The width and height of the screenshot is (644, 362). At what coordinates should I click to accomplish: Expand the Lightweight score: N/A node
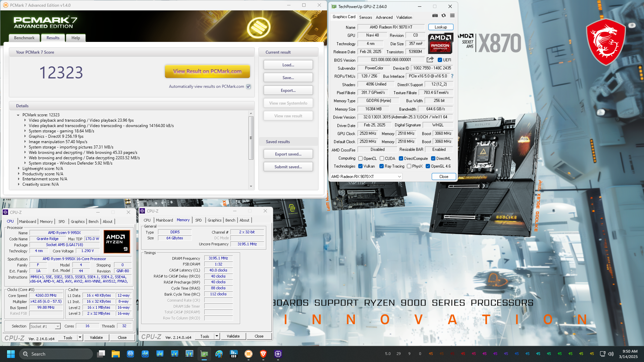[18, 169]
